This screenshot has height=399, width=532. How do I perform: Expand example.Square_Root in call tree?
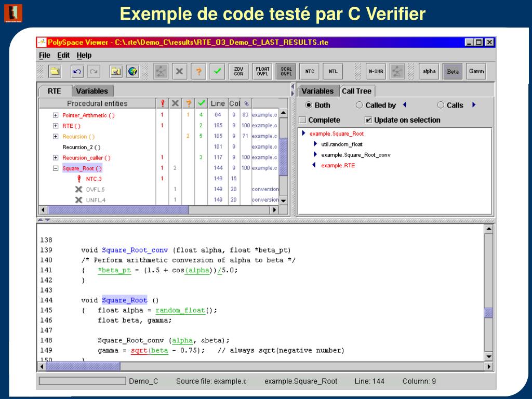[x=303, y=134]
